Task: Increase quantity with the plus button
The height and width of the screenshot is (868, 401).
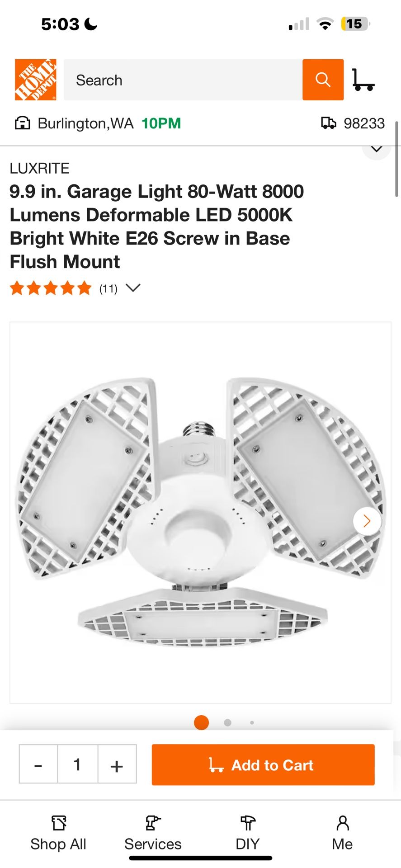Action: click(117, 764)
